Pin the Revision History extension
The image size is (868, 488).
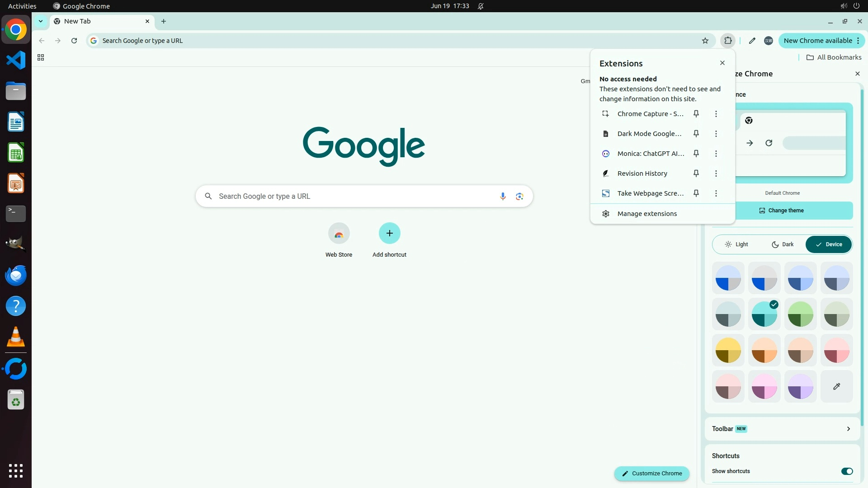(696, 174)
